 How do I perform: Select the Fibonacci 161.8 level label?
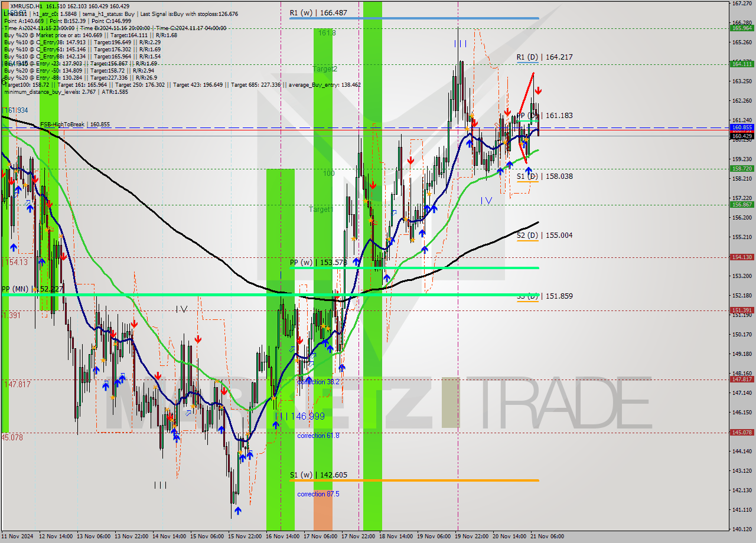point(327,33)
